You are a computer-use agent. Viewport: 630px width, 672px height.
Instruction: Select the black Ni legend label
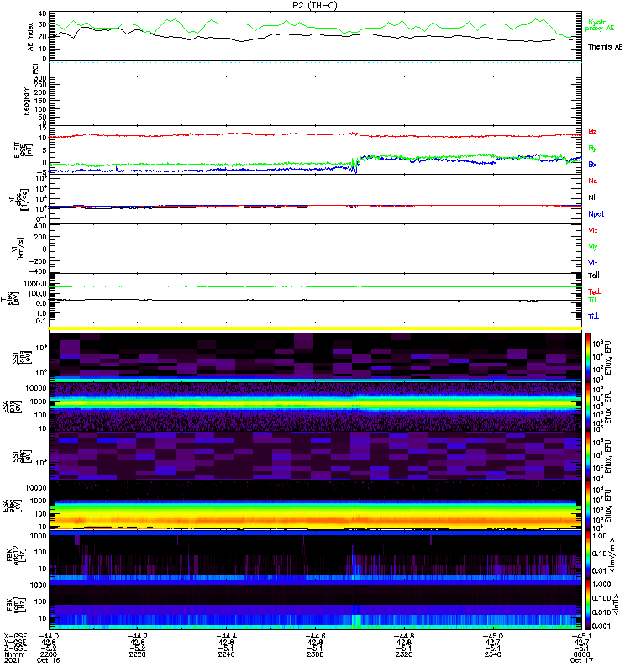tap(591, 197)
